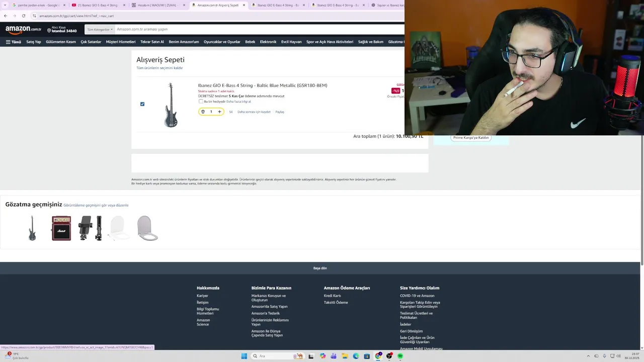Open the Tümü hamburger menu
Screen dimensions: 644x362
point(14,42)
